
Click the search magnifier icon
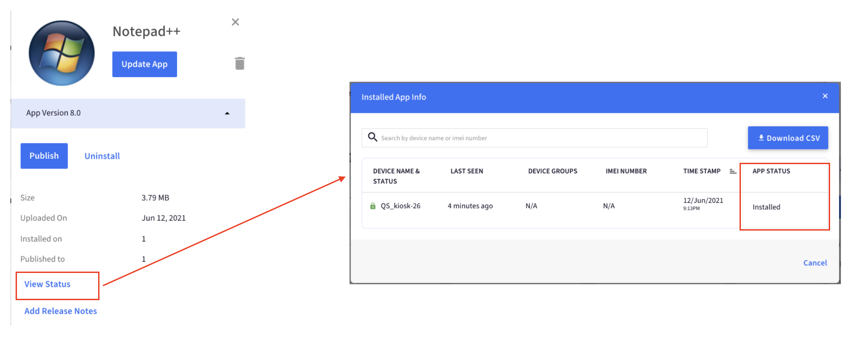[372, 137]
